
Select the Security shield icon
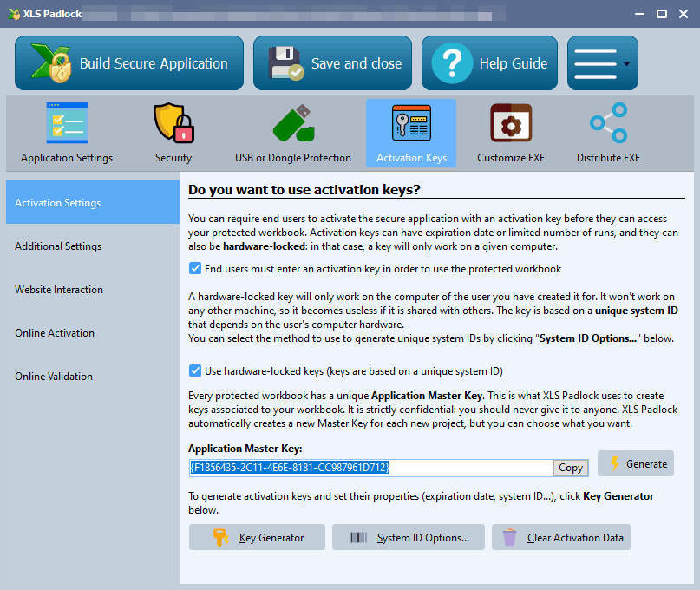pos(173,123)
